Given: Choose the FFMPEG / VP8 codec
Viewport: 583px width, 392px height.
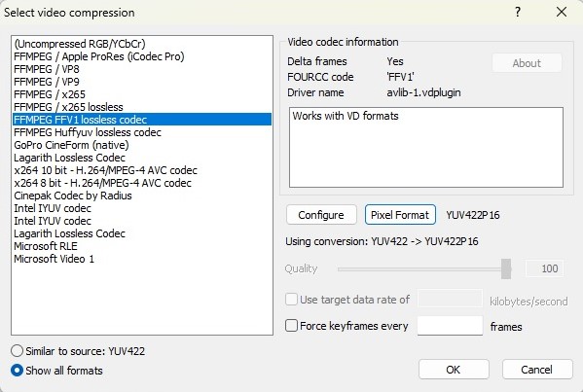Looking at the screenshot, I should [x=142, y=69].
